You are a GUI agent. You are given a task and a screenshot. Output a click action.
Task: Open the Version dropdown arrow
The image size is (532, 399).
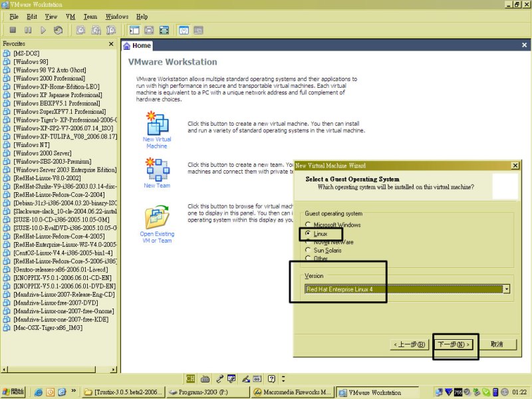coord(506,289)
